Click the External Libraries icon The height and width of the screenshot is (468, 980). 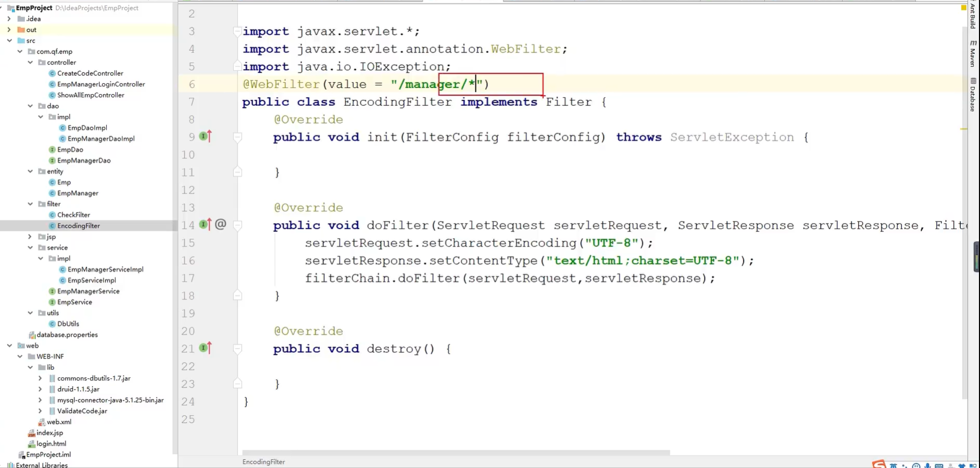(x=10, y=465)
